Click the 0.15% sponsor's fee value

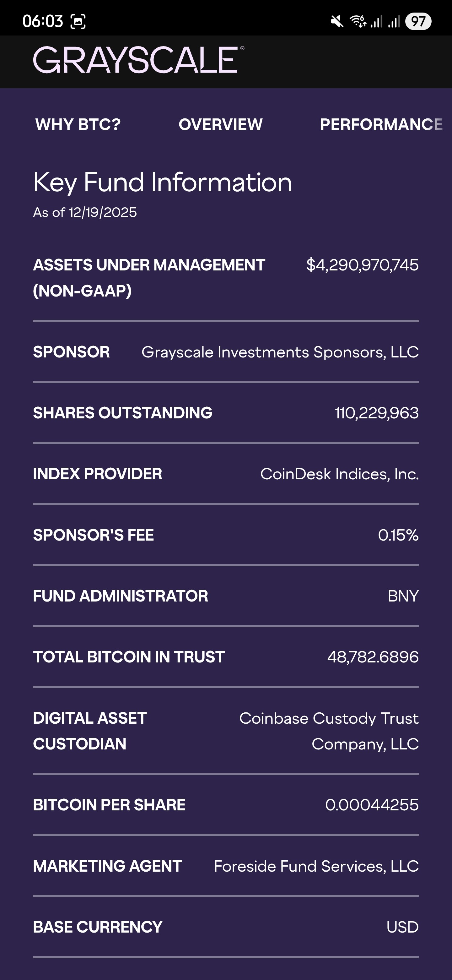398,535
